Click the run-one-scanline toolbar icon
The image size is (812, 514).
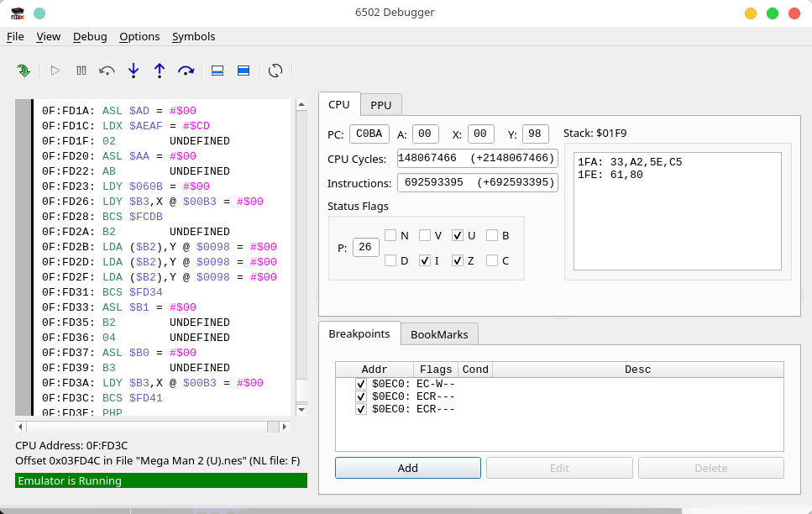217,71
